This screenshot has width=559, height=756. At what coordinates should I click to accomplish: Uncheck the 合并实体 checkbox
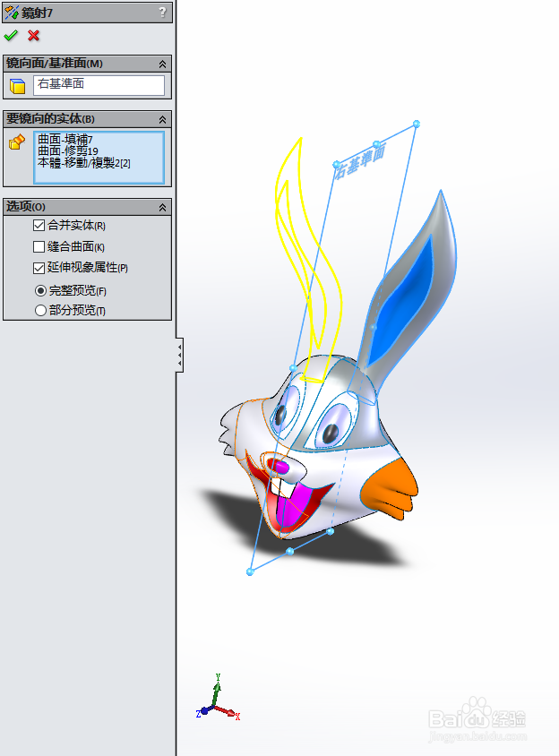(39, 225)
